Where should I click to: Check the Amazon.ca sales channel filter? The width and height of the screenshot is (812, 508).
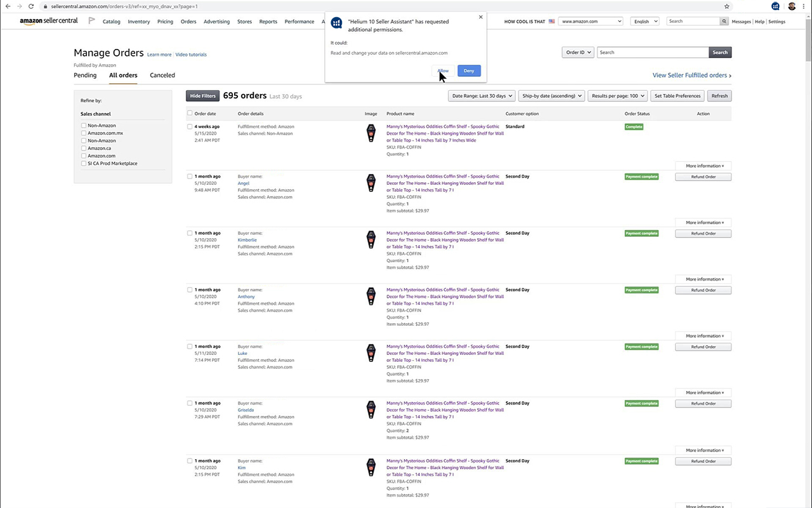click(84, 148)
